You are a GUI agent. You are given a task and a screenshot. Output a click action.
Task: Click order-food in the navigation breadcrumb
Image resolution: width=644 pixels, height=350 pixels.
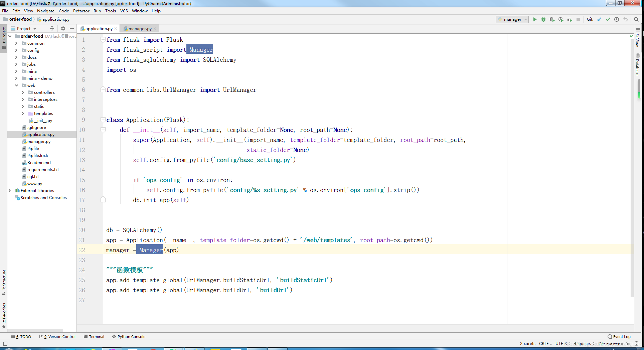point(17,19)
